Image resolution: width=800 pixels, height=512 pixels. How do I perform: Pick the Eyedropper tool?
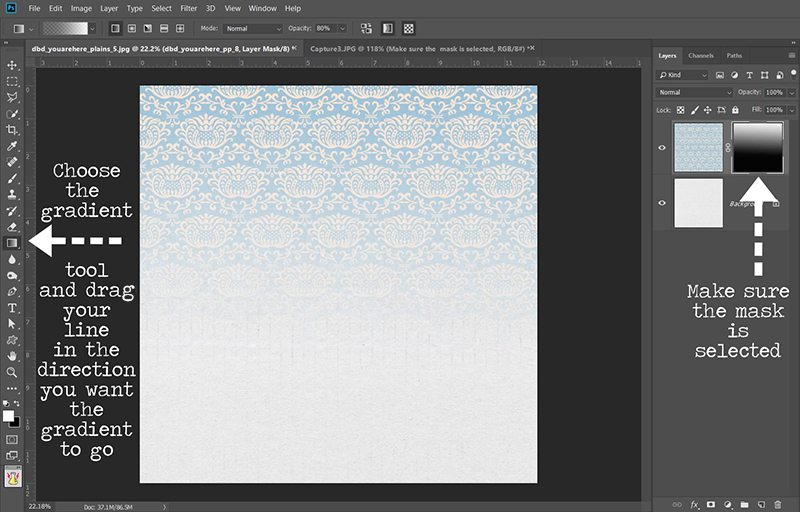(x=13, y=145)
